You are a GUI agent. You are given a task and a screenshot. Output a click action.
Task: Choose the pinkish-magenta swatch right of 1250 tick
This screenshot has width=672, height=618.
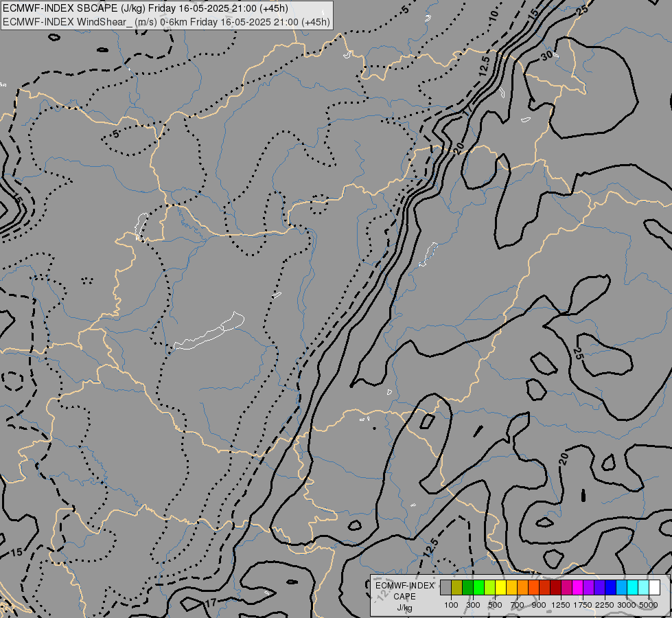click(x=566, y=588)
